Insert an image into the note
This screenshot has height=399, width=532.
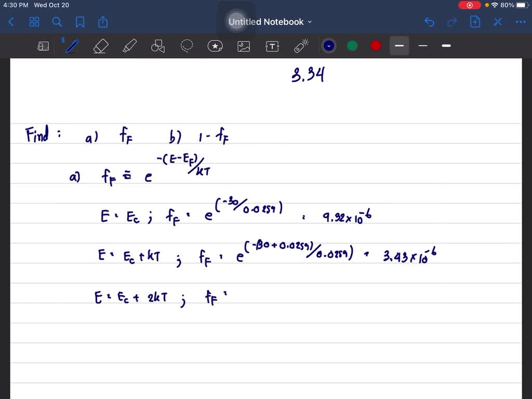(x=244, y=46)
